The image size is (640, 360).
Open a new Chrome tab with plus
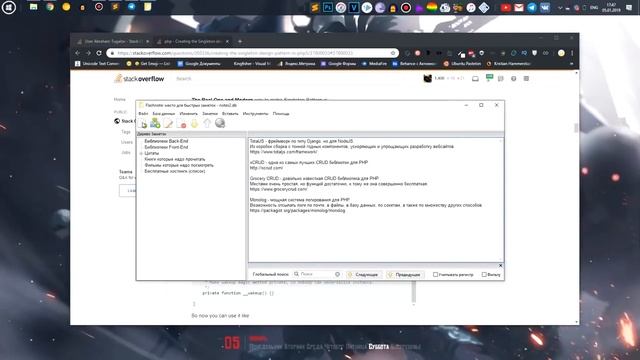pos(240,41)
